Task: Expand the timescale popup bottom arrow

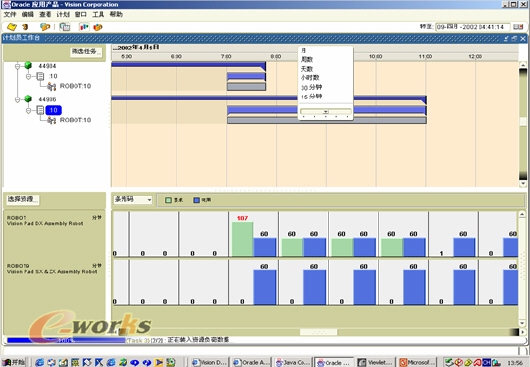Action: click(326, 112)
